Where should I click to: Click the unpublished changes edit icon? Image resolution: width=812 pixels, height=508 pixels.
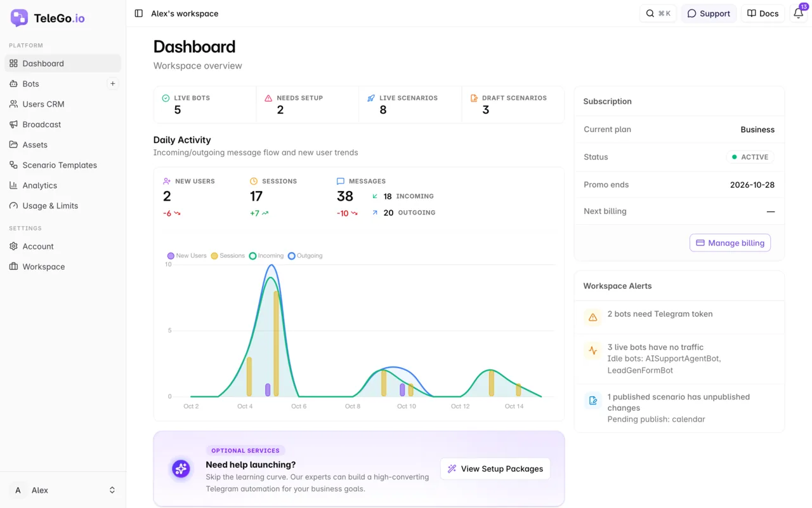(593, 400)
